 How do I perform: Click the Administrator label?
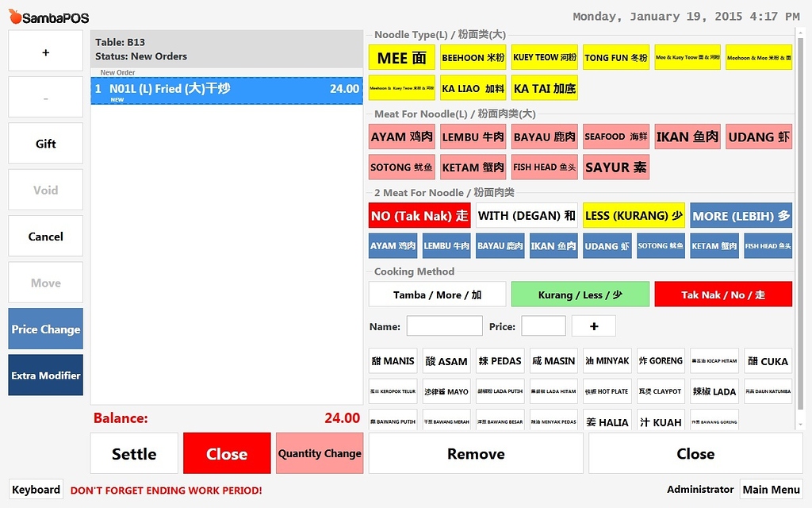click(700, 490)
